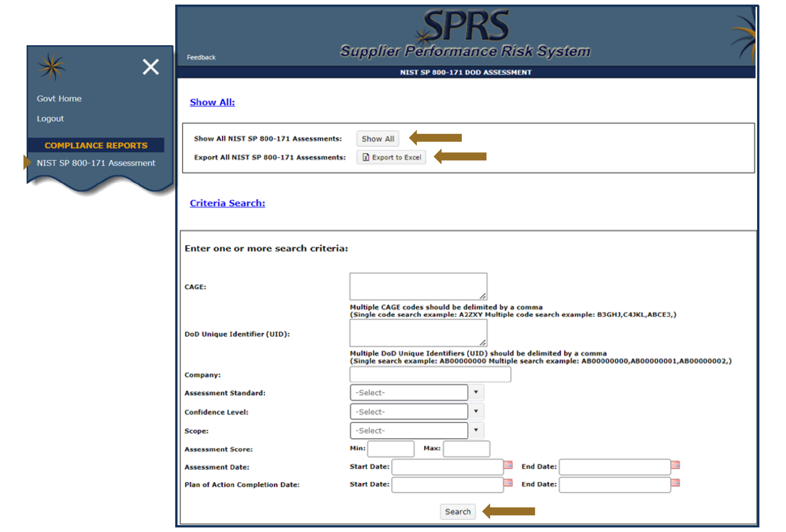This screenshot has height=532, width=786.
Task: Click Plan of Action End Date field
Action: pos(615,485)
